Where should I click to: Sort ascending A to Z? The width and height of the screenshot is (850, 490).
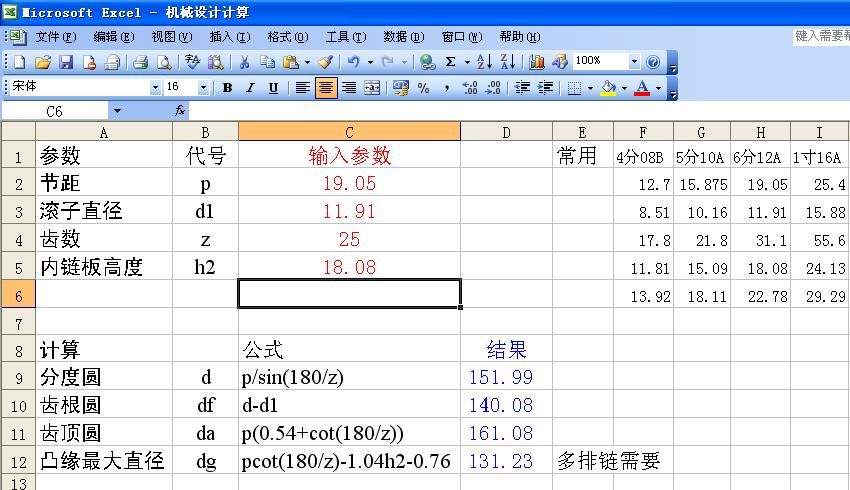(484, 62)
